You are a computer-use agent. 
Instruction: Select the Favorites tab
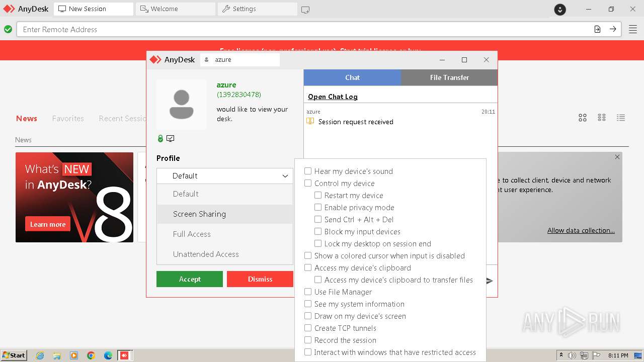point(68,119)
